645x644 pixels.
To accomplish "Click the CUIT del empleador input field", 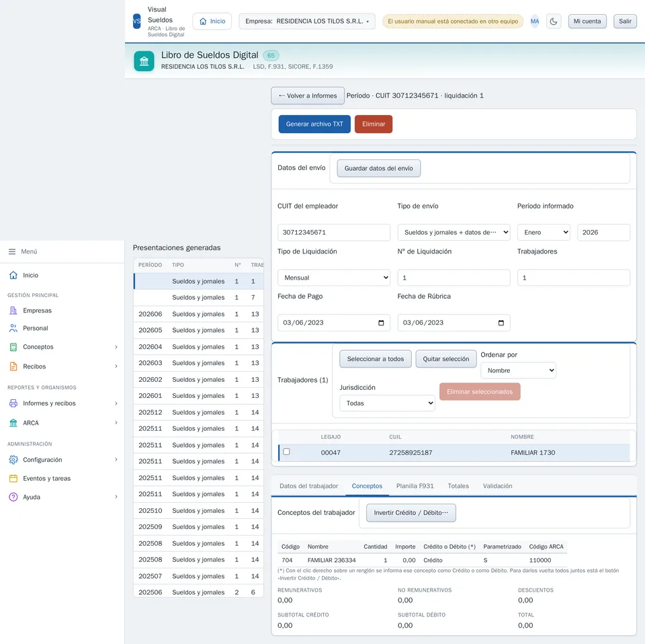I will click(x=334, y=233).
